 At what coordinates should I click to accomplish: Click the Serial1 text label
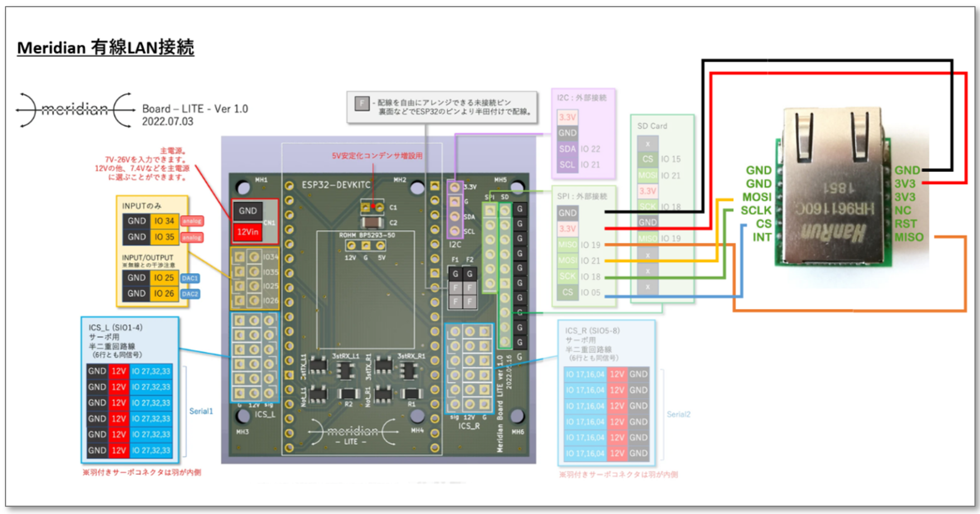tap(201, 411)
